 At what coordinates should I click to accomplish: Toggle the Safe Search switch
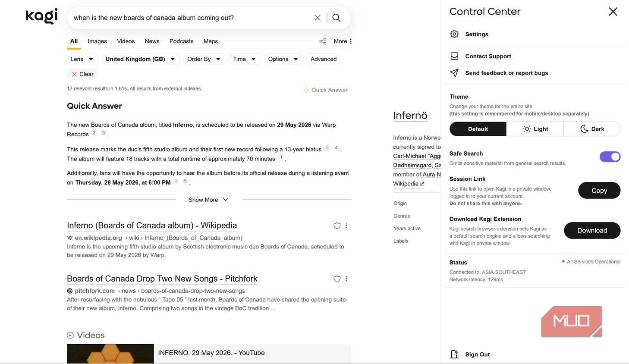[x=610, y=157]
